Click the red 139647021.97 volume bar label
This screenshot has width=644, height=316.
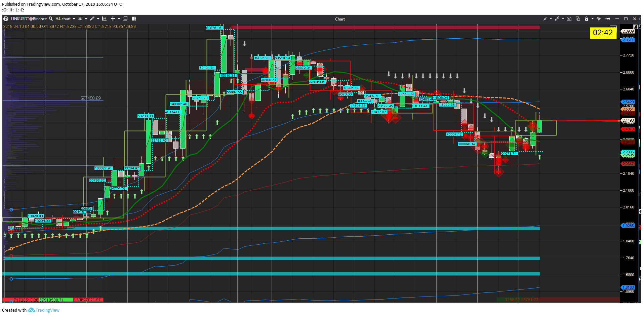coord(88,300)
